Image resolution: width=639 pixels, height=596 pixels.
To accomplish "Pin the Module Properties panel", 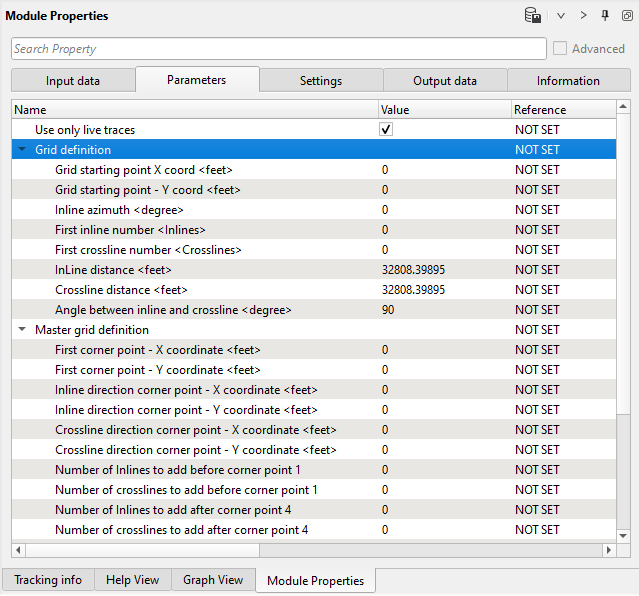I will (x=605, y=16).
